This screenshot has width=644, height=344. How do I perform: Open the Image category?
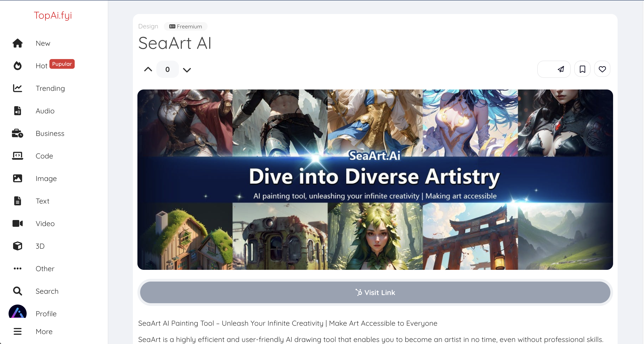click(46, 178)
